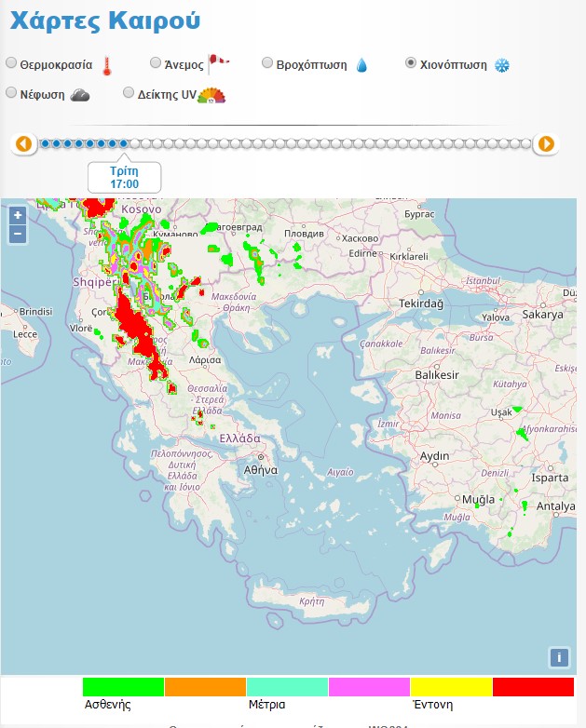Click the orange legend swatch

point(205,687)
